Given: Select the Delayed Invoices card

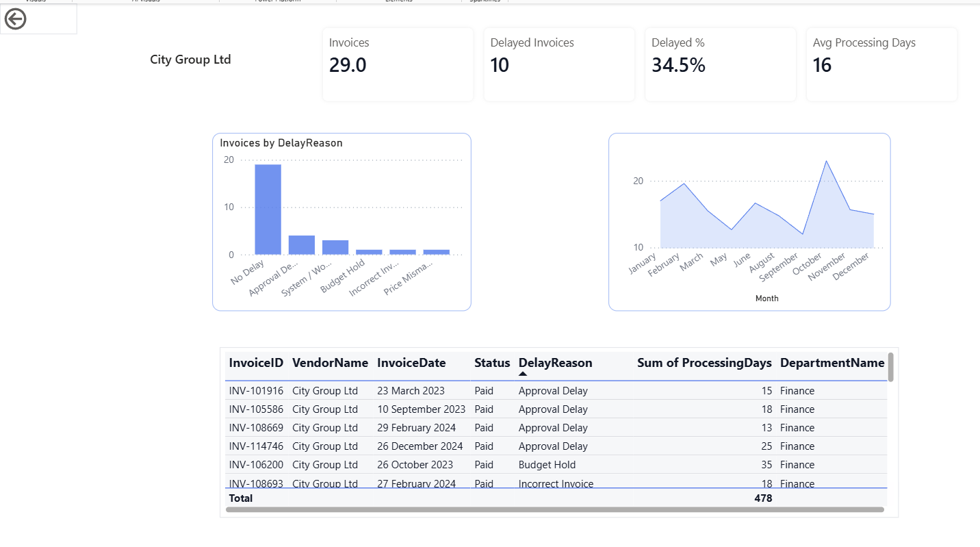Looking at the screenshot, I should tap(558, 64).
